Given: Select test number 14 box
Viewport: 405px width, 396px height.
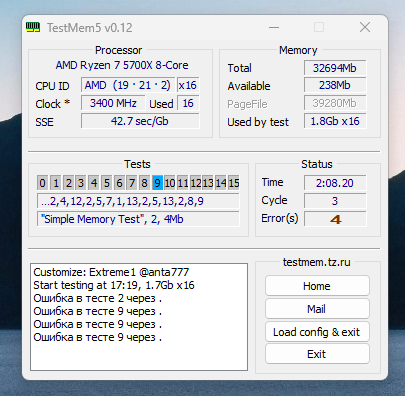Looking at the screenshot, I should [221, 183].
